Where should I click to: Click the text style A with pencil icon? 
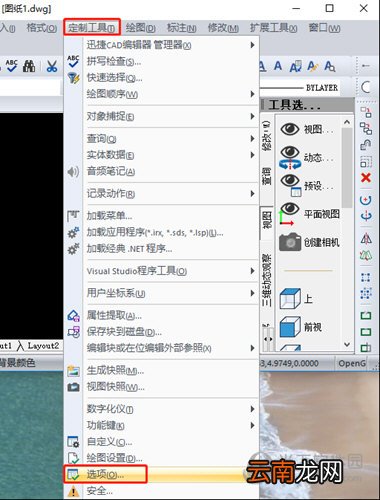[313, 66]
